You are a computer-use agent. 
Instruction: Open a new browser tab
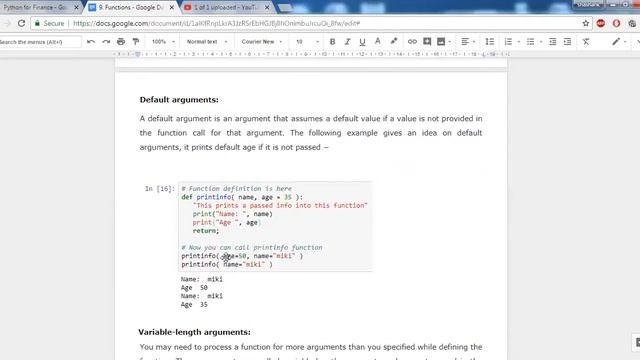pyautogui.click(x=285, y=7)
